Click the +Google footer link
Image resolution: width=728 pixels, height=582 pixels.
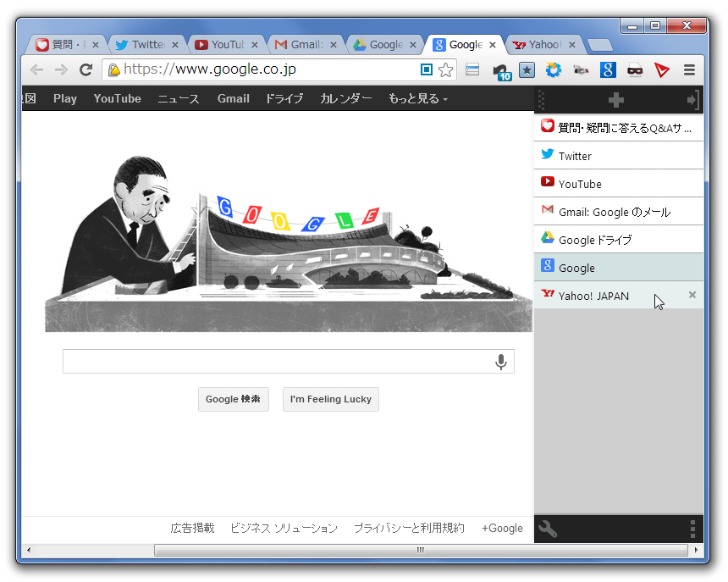(502, 528)
